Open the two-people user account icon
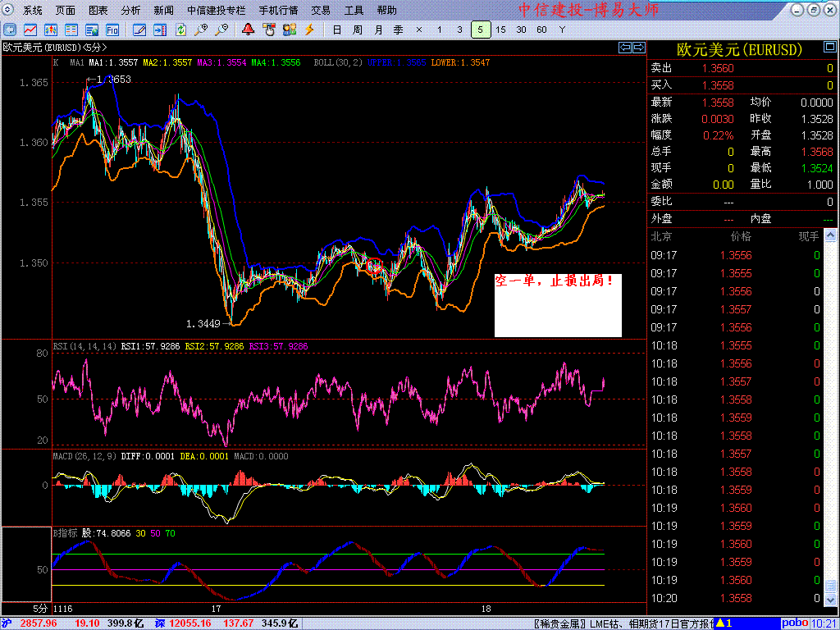The height and width of the screenshot is (630, 840). tap(290, 30)
